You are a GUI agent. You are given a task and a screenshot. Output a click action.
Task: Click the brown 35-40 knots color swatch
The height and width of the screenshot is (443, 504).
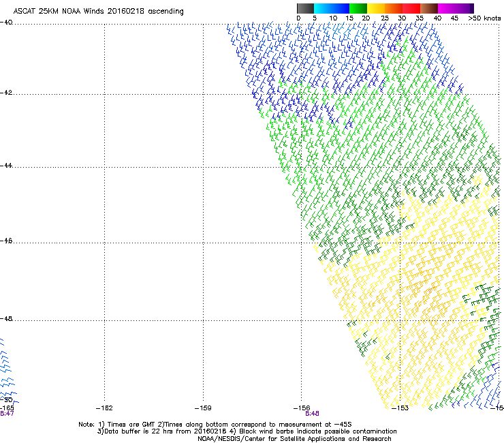(429, 8)
